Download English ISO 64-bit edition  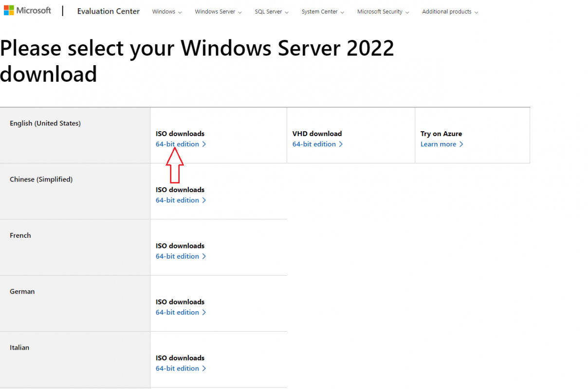point(181,144)
